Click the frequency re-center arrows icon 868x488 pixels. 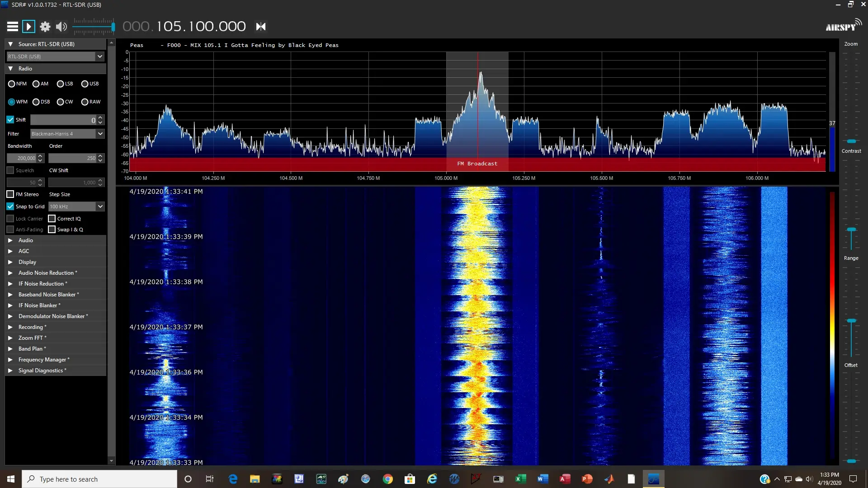click(x=261, y=26)
